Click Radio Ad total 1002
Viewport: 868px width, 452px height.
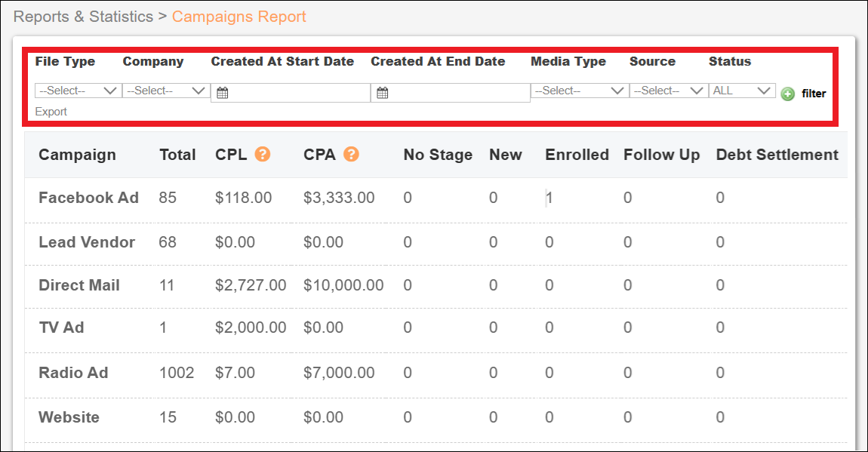tap(177, 373)
